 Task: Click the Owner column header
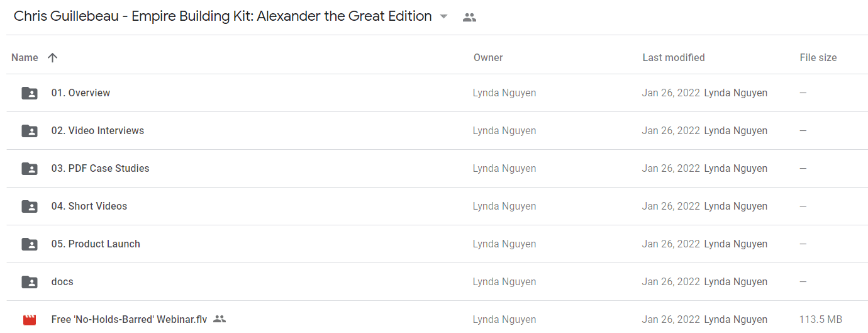(488, 57)
